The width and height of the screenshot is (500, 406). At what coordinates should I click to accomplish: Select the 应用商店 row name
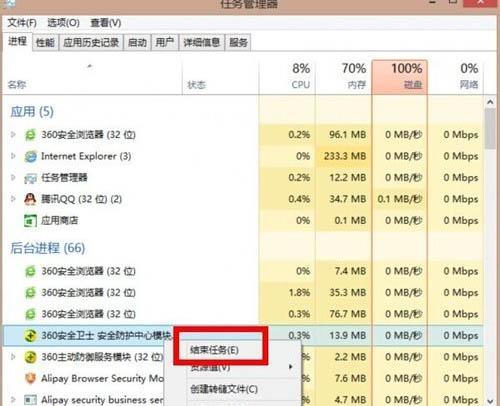click(60, 220)
